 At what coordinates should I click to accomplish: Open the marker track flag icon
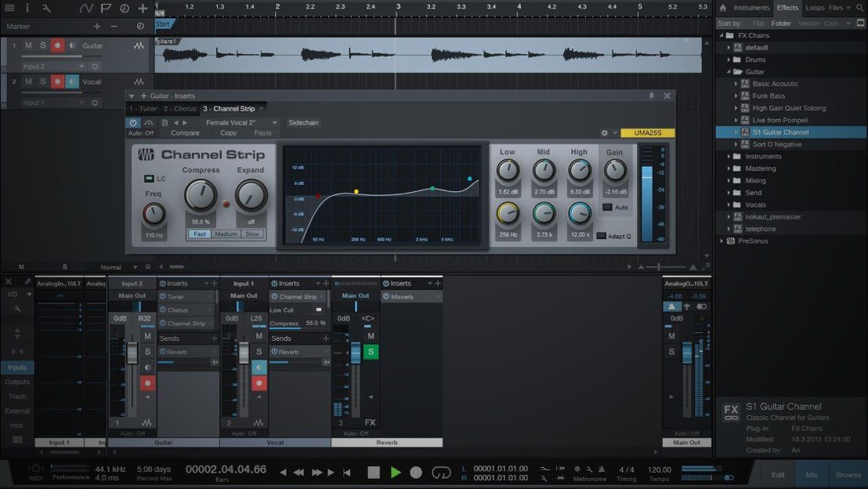(x=107, y=9)
